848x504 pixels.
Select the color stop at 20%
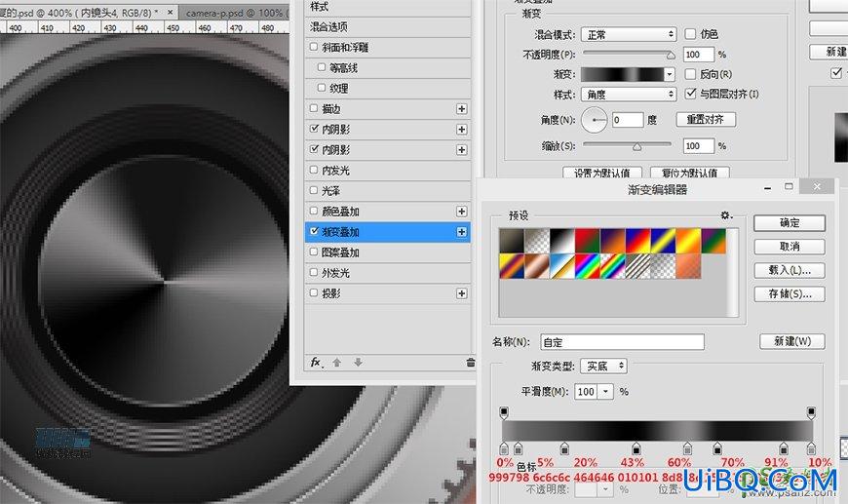tap(564, 448)
